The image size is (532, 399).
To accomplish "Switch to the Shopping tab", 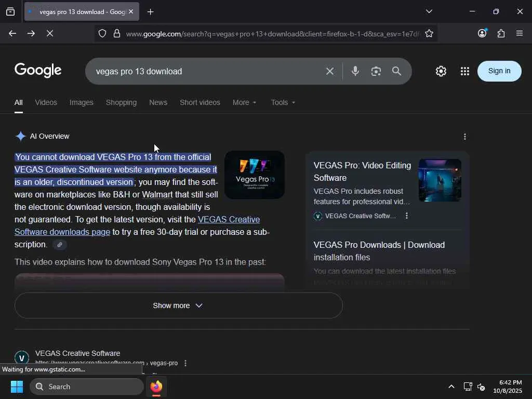I will pos(121,102).
